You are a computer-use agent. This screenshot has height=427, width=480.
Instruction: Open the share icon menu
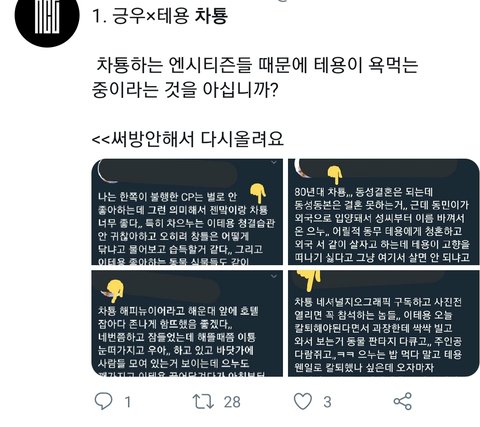[403, 401]
